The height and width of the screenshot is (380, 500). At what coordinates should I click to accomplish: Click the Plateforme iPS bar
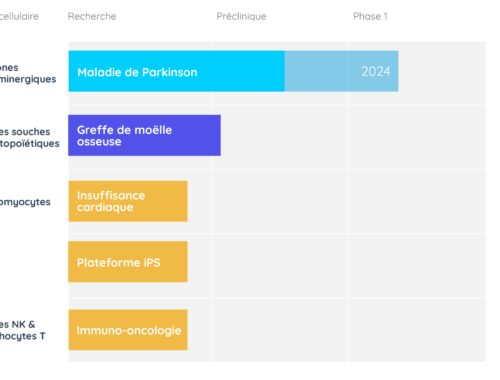(x=128, y=262)
